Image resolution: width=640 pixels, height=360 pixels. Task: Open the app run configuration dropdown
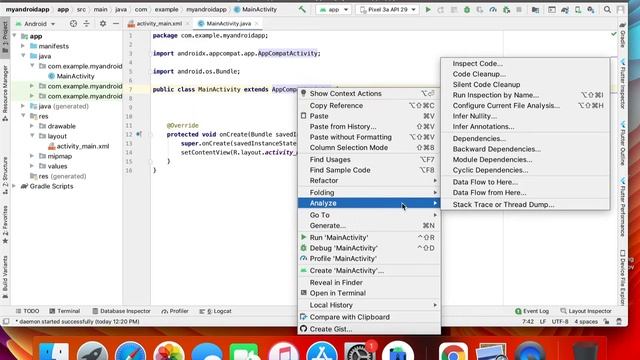(x=333, y=9)
